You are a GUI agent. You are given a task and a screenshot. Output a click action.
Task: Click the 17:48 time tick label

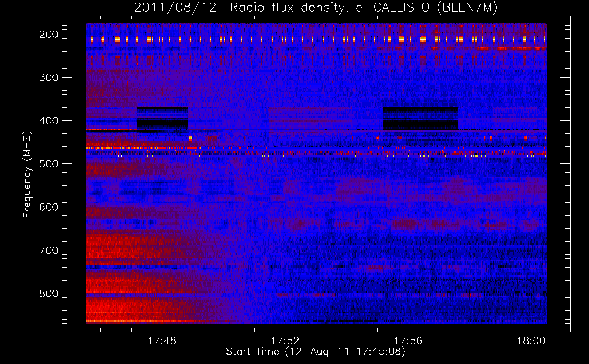(162, 341)
